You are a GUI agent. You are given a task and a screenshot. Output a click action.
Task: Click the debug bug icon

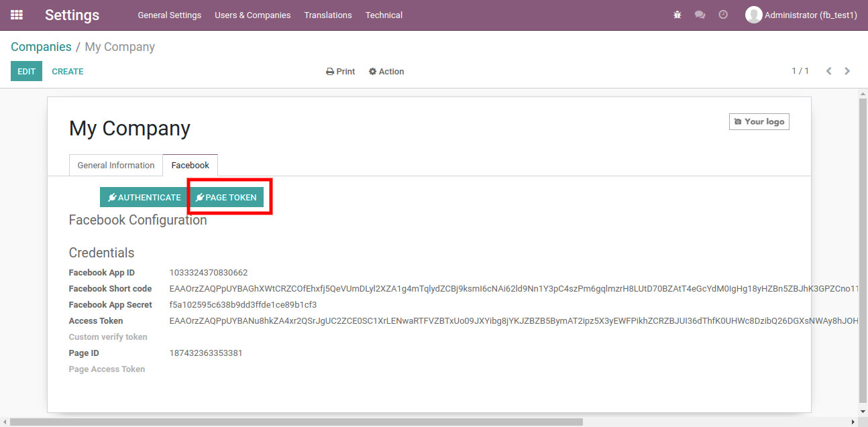tap(677, 15)
